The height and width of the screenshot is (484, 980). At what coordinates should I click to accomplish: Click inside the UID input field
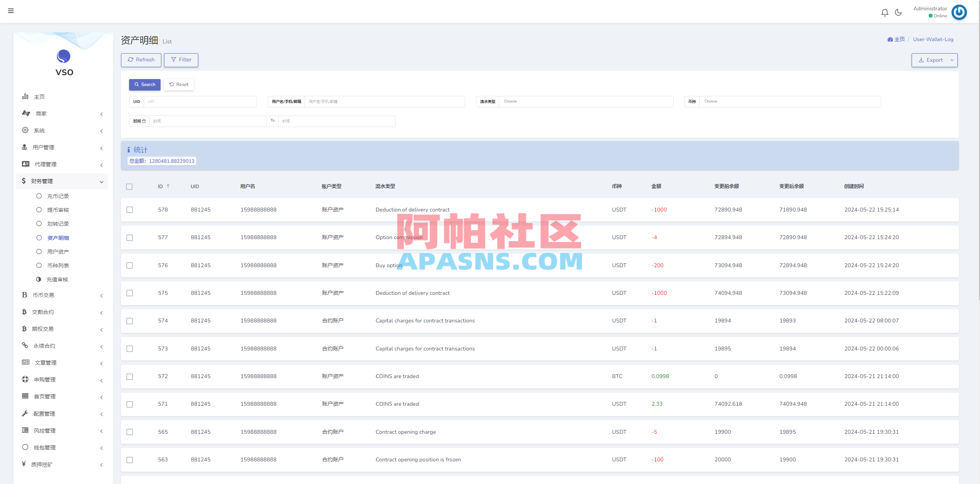click(200, 101)
